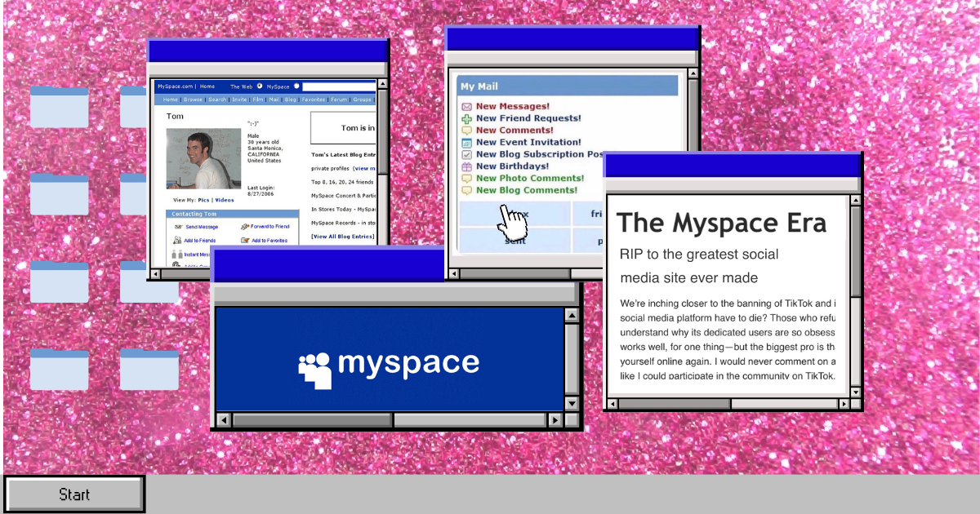Click the Add to Friends people icon
Screen dimensions: 980x514
pyautogui.click(x=177, y=240)
